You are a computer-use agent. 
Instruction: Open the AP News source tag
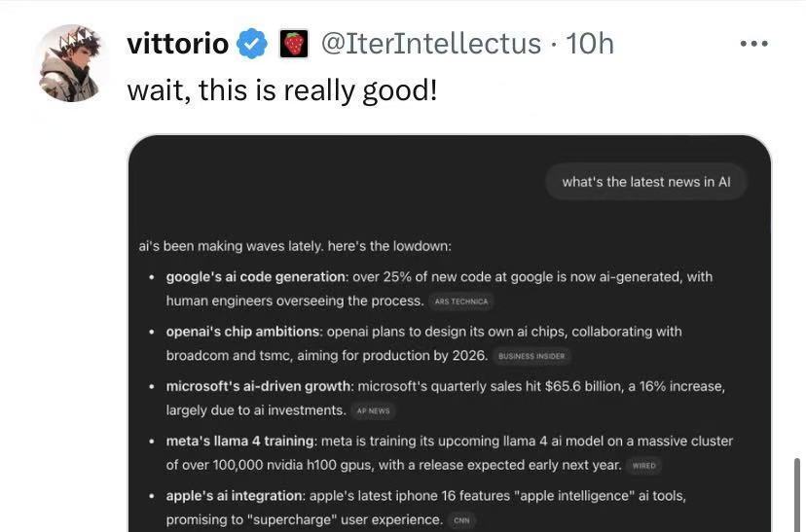point(373,410)
